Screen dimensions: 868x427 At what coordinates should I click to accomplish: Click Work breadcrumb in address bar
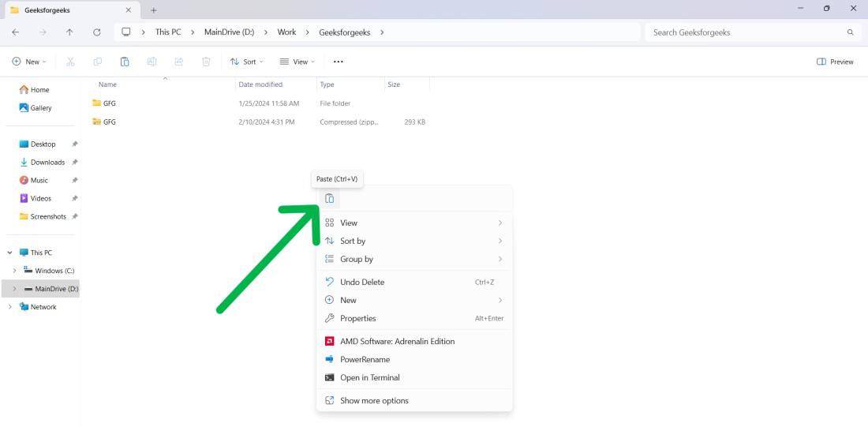pos(286,32)
